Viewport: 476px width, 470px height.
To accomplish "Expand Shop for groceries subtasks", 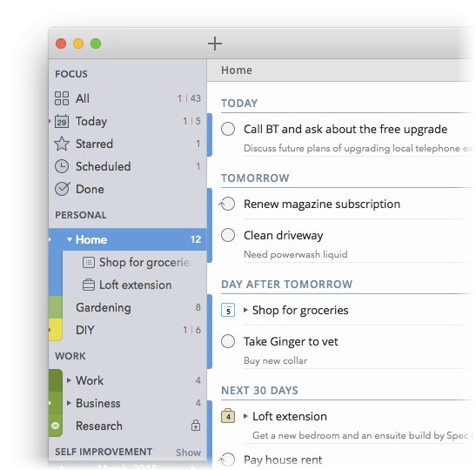I will click(x=245, y=310).
